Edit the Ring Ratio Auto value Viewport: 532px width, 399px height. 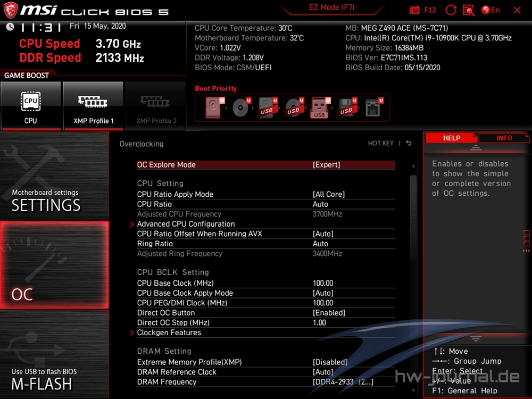point(266,244)
